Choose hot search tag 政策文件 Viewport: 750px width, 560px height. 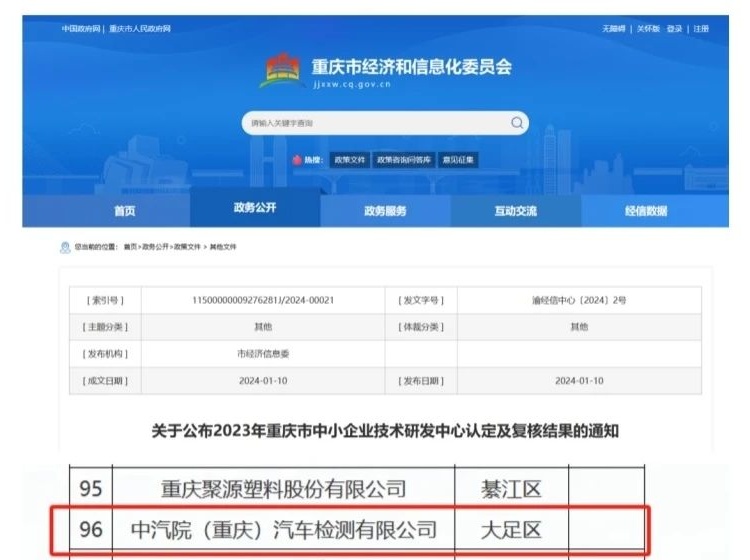click(349, 160)
